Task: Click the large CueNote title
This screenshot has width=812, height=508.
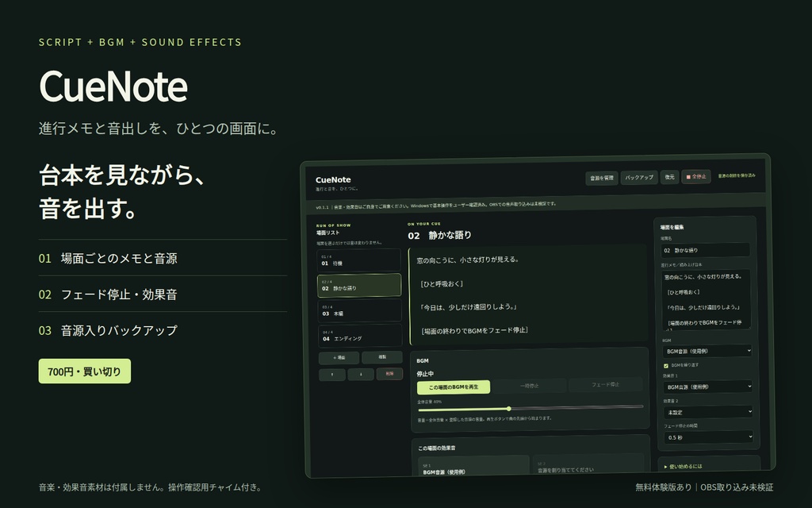Action: pos(113,86)
